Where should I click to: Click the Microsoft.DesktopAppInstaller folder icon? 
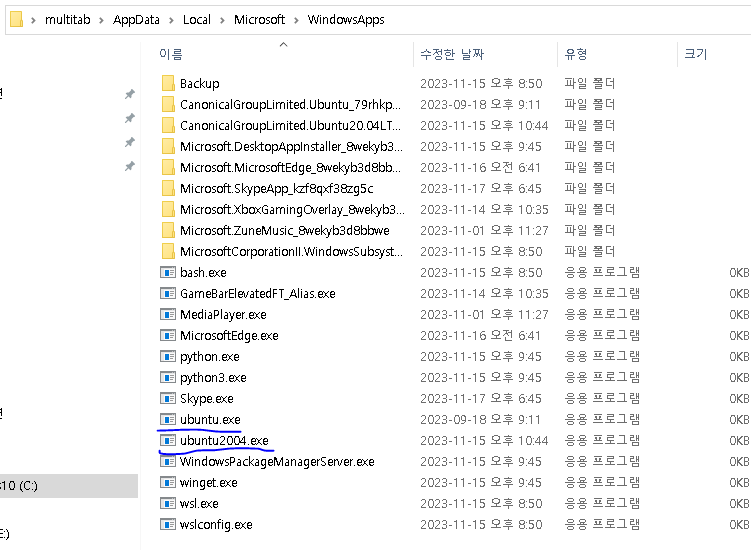point(168,147)
